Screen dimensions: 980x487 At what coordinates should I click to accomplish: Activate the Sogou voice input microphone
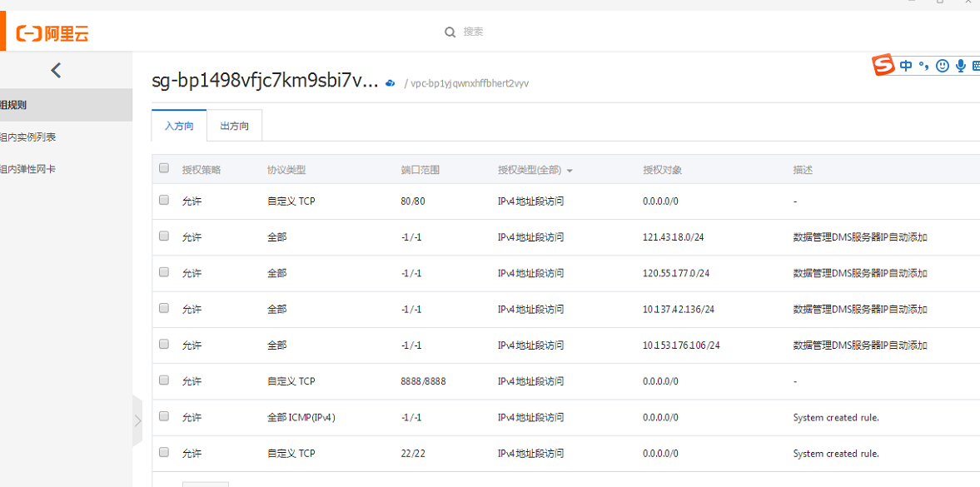click(960, 66)
